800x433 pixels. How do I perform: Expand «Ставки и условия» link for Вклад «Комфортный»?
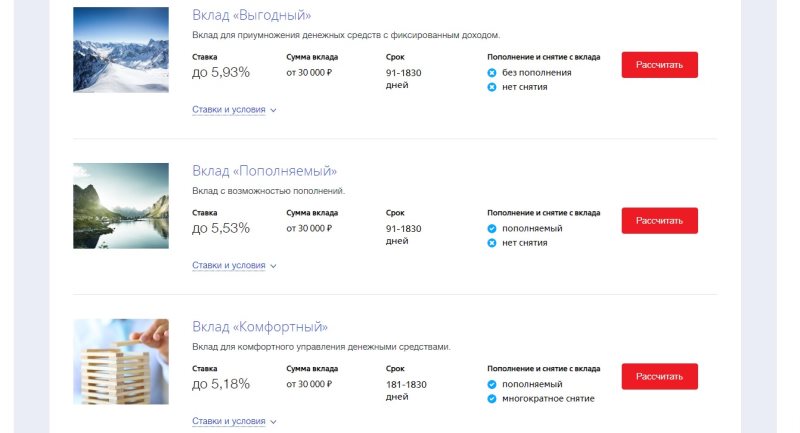(229, 421)
